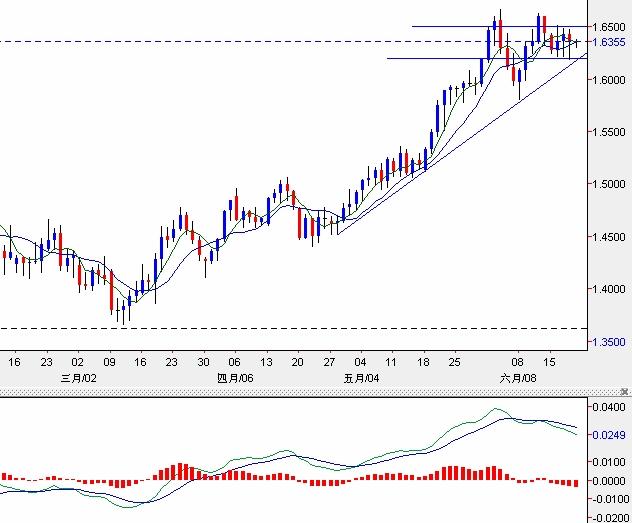Click the 1.4500 price axis label
Image resolution: width=632 pixels, height=523 pixels.
click(x=609, y=237)
